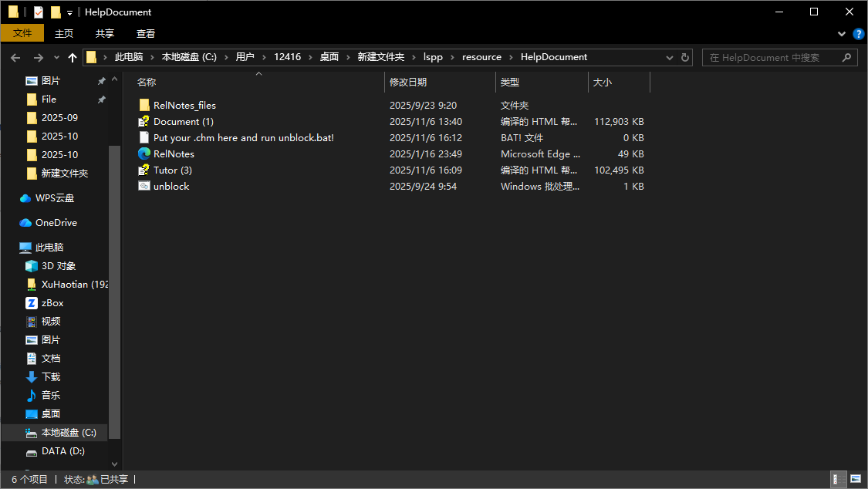Click the Properties quick access icon
868x489 pixels.
[39, 12]
